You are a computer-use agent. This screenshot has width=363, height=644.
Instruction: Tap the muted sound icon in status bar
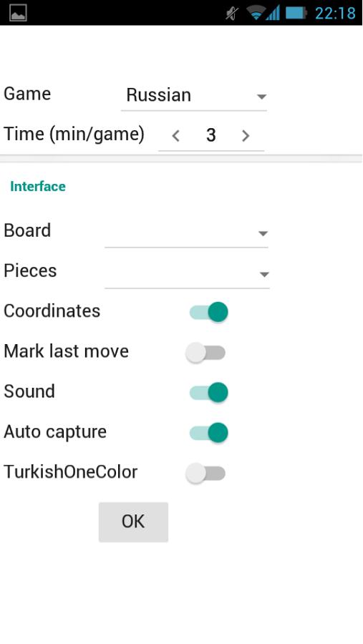(232, 13)
